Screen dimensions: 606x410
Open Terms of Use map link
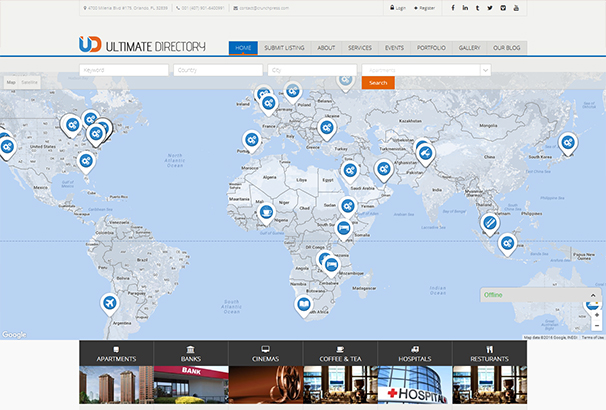tap(592, 337)
